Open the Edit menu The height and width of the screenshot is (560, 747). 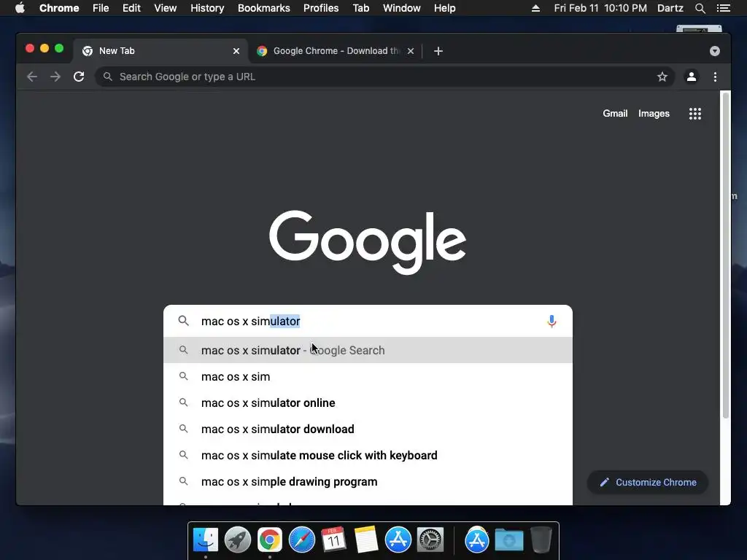[x=131, y=8]
